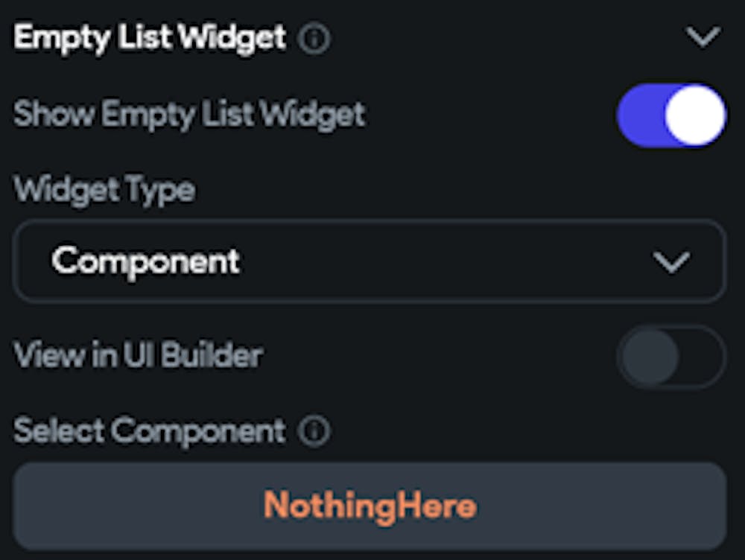Click the gray knob of the UI Builder toggle
This screenshot has height=560, width=745.
point(650,357)
